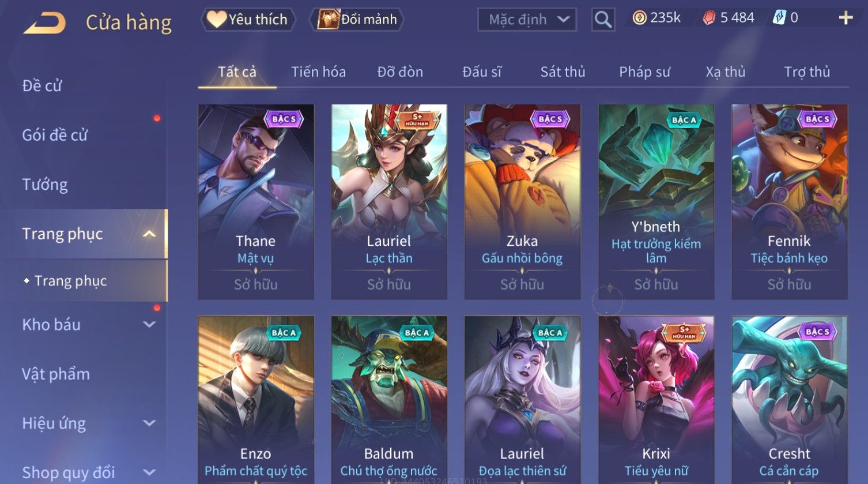The width and height of the screenshot is (868, 484).
Task: Select Thane Mật vụ skin card
Action: pyautogui.click(x=256, y=201)
